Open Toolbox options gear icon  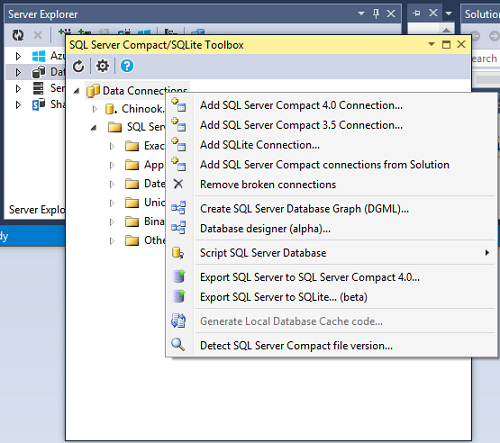point(102,66)
